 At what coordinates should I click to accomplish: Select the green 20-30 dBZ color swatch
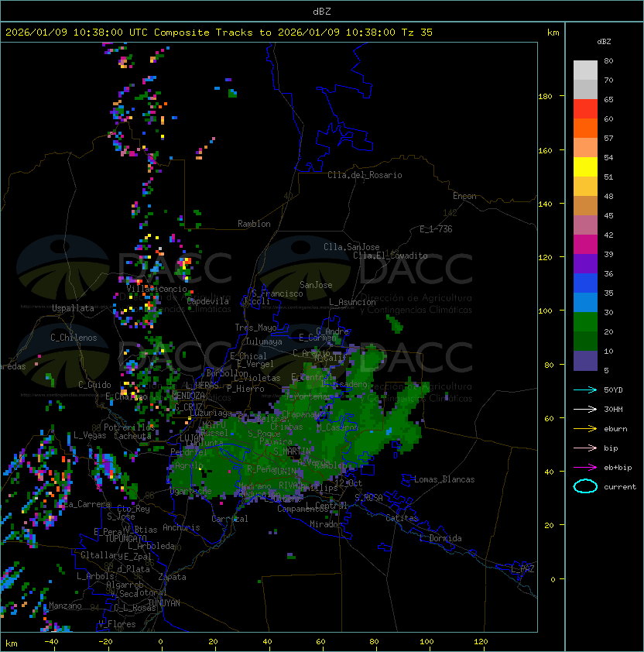pyautogui.click(x=585, y=322)
